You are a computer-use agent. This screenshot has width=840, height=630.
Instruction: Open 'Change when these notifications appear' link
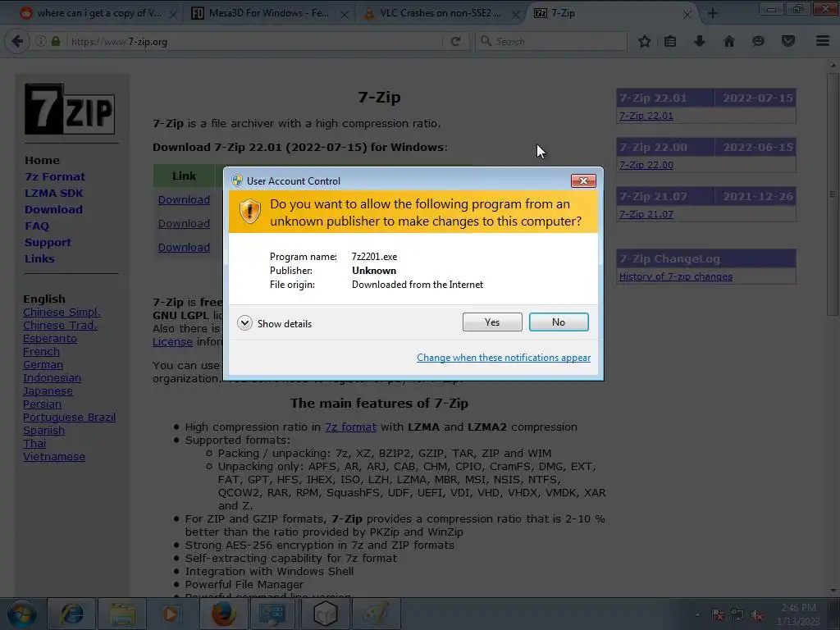pos(504,358)
